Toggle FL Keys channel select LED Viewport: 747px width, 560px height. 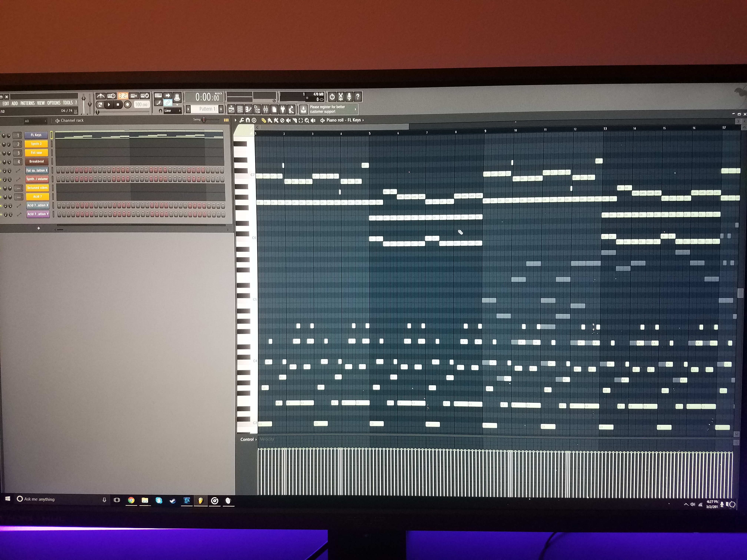coord(52,135)
